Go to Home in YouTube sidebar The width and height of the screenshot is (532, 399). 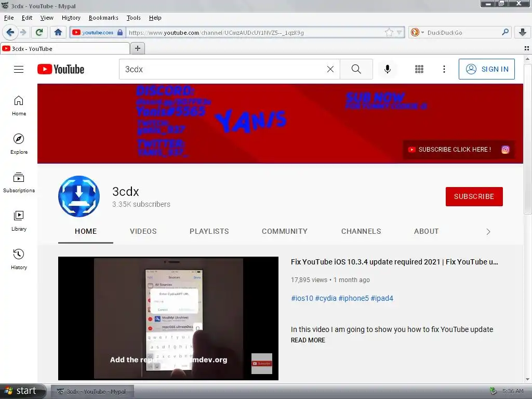19,106
